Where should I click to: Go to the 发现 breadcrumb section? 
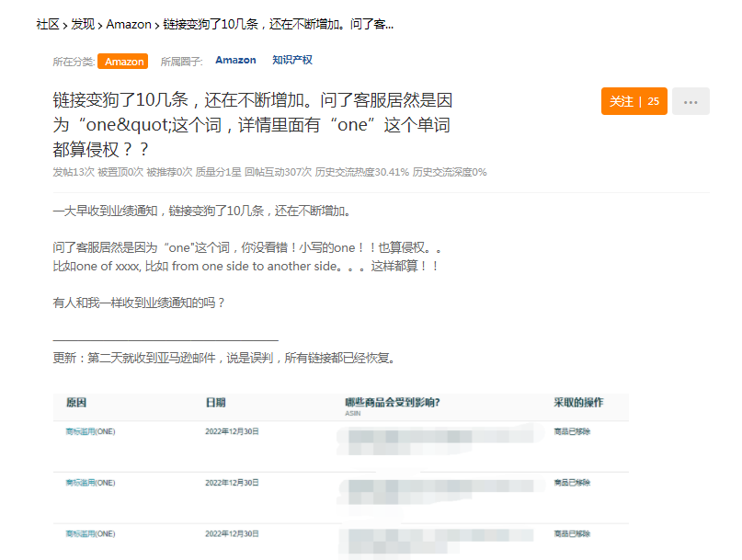pyautogui.click(x=82, y=25)
